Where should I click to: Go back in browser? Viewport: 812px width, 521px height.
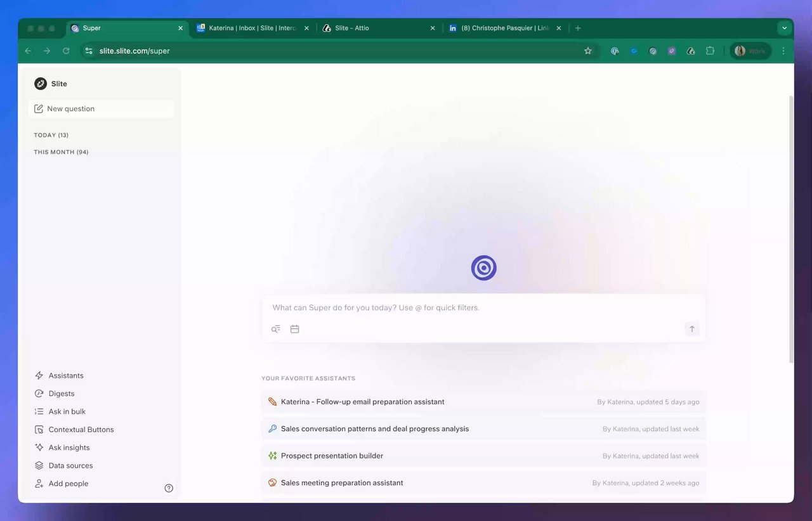28,51
